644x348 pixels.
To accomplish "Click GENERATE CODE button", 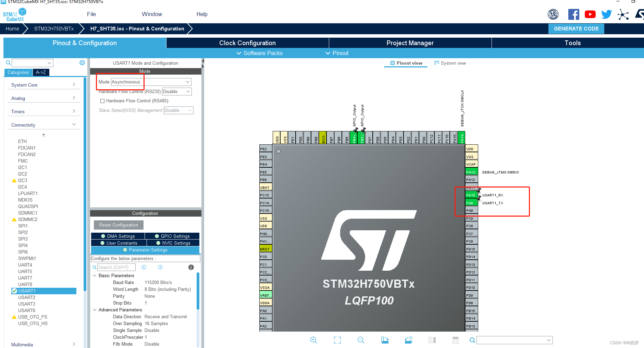I will coord(576,29).
